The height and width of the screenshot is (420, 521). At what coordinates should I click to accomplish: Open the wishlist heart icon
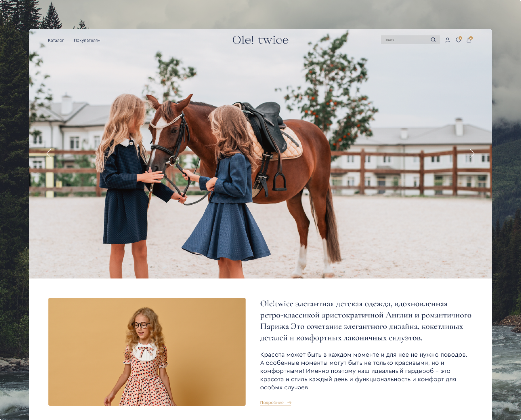coord(458,40)
